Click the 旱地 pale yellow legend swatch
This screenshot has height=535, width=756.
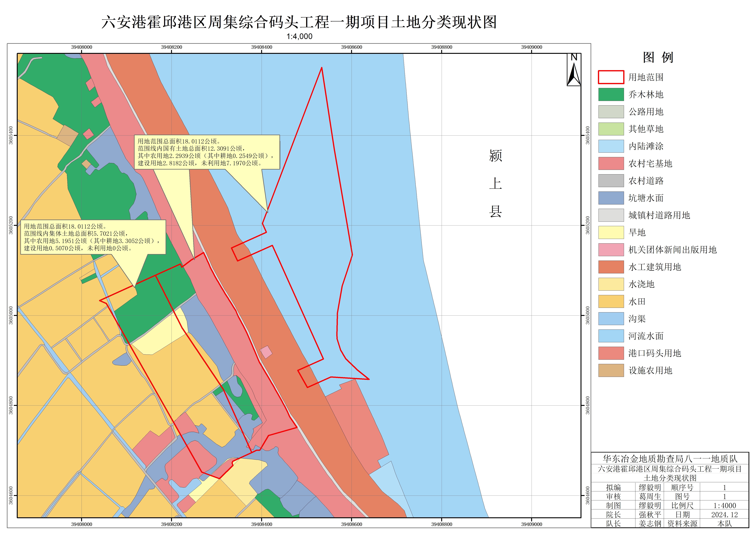(x=611, y=233)
